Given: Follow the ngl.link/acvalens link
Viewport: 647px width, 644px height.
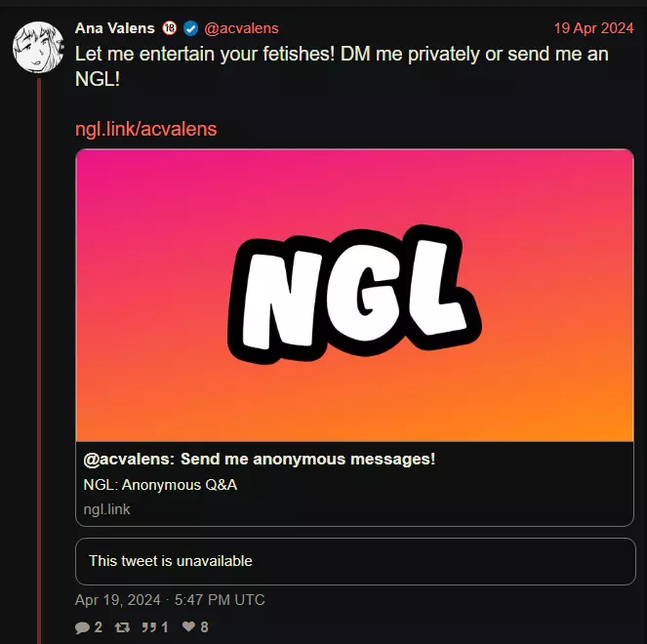Looking at the screenshot, I should coord(145,129).
